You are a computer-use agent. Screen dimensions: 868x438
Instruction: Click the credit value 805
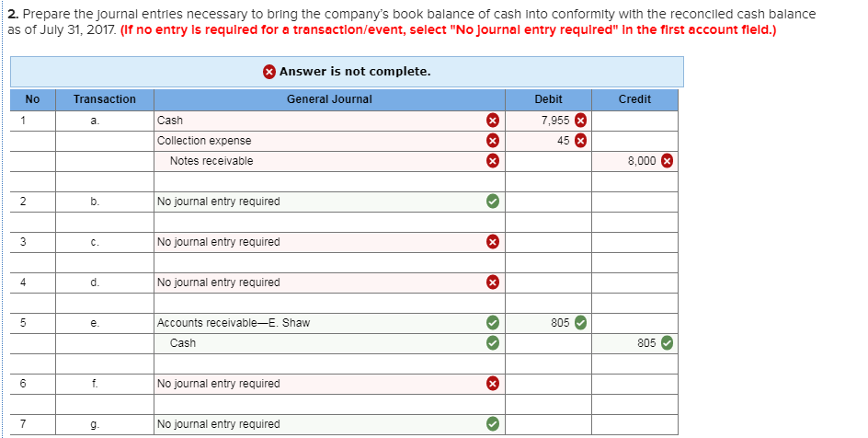tap(646, 343)
